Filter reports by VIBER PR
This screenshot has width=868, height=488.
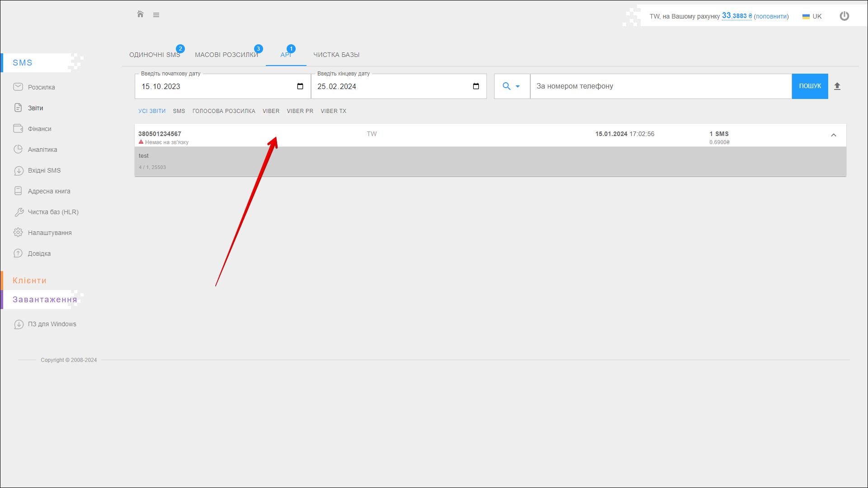[x=300, y=111]
